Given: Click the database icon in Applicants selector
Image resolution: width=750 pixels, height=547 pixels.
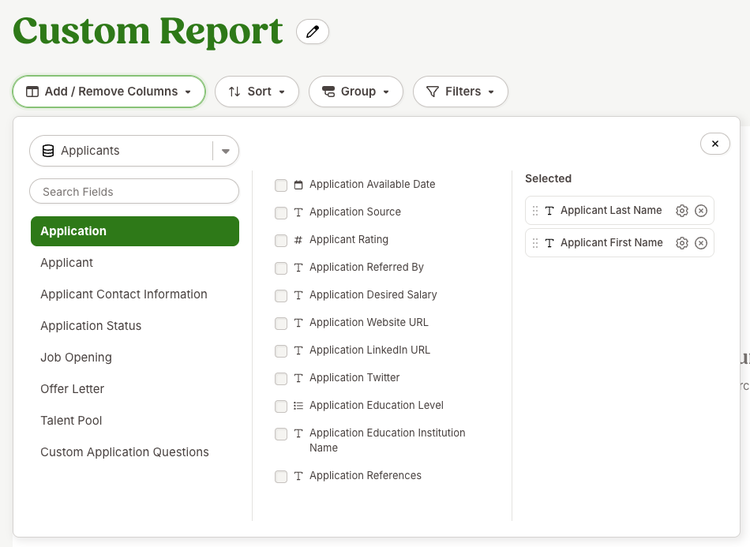Looking at the screenshot, I should coord(48,151).
